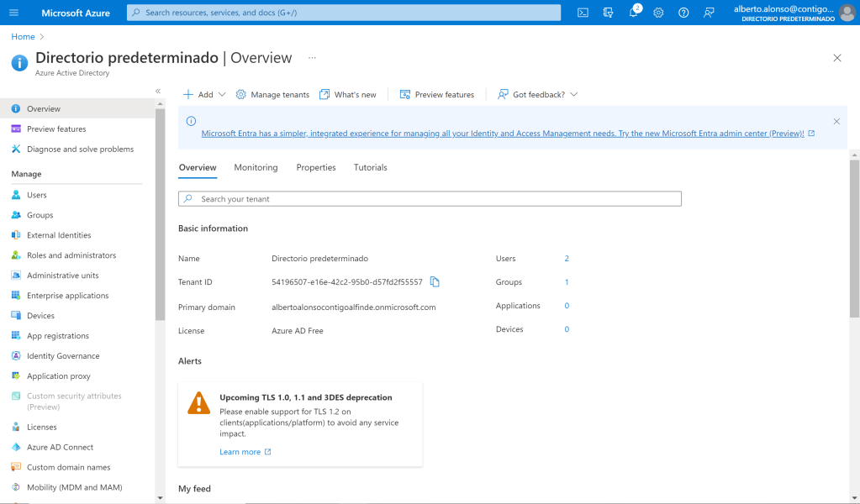Click the Feedback icon in top bar
This screenshot has height=504, width=860.
point(709,13)
